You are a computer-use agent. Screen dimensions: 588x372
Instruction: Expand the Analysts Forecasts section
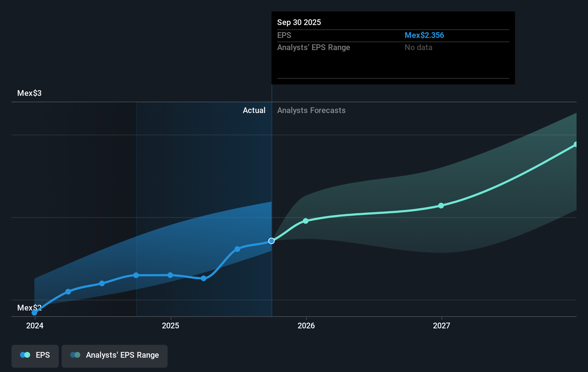point(311,111)
